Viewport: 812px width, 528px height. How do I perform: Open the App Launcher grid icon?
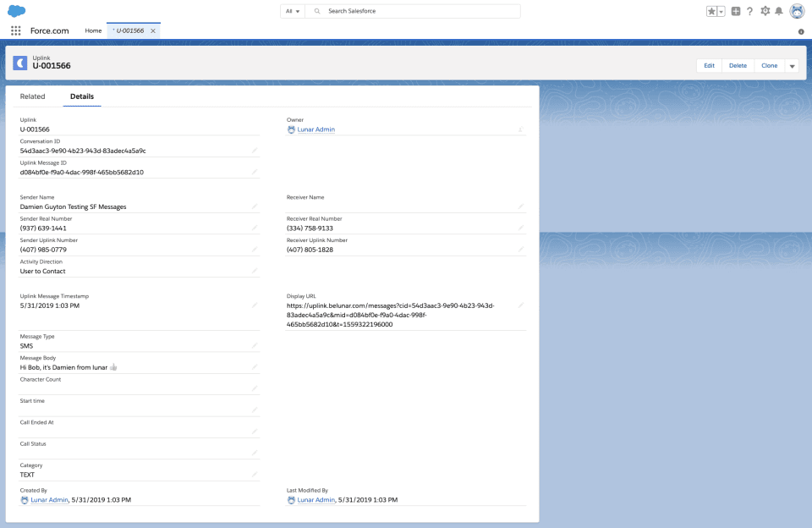(15, 30)
